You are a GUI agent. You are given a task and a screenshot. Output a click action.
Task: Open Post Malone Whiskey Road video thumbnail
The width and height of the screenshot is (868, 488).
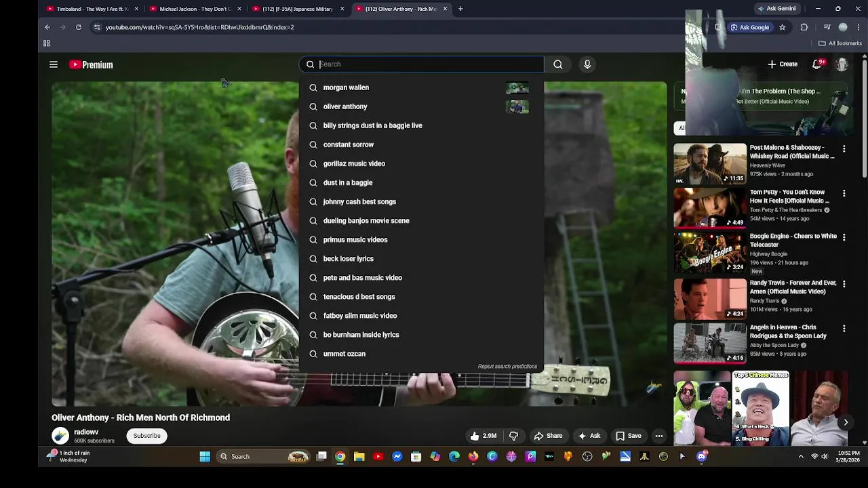[x=709, y=163]
